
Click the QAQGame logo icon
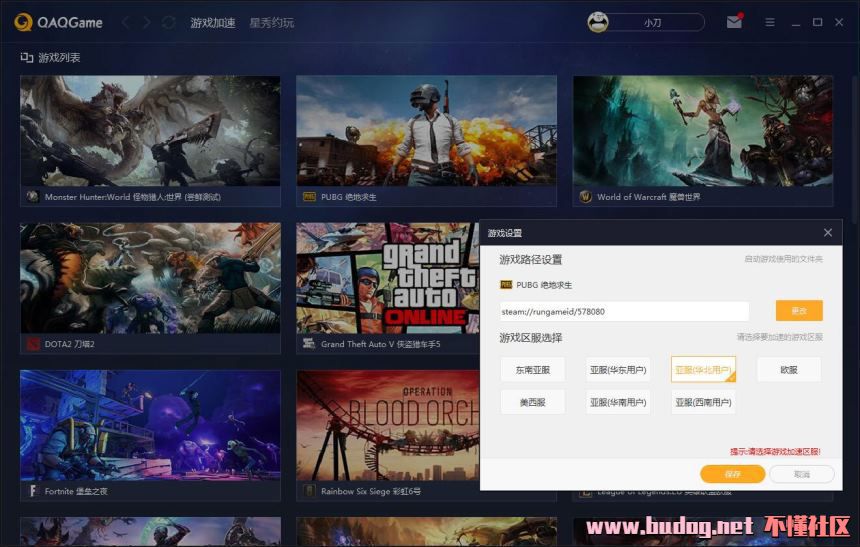tap(23, 22)
